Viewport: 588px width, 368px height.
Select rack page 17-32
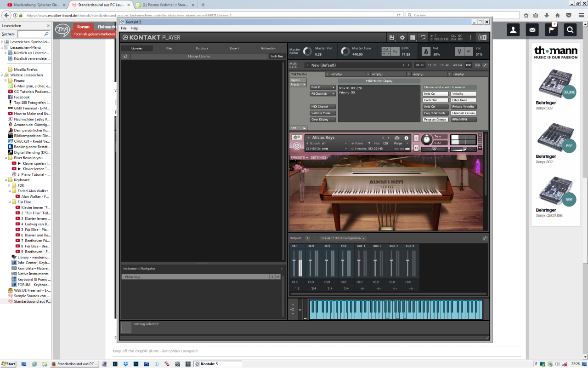pos(432,65)
